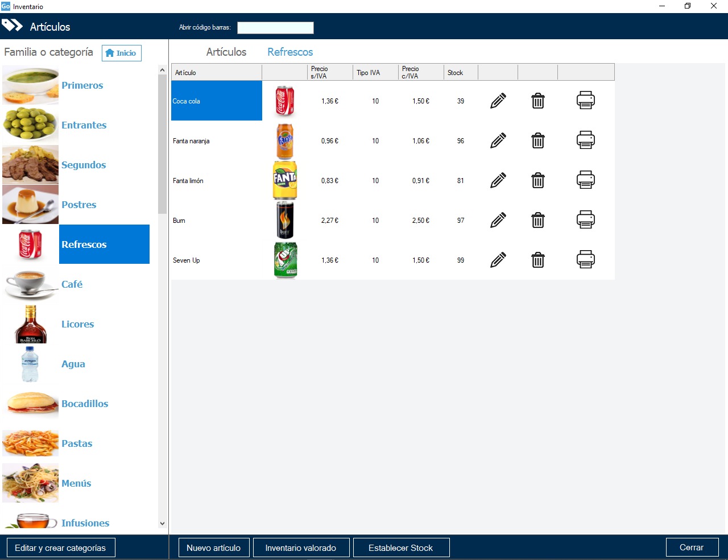The height and width of the screenshot is (560, 728).
Task: Print Coca cola using the printer icon
Action: (585, 101)
